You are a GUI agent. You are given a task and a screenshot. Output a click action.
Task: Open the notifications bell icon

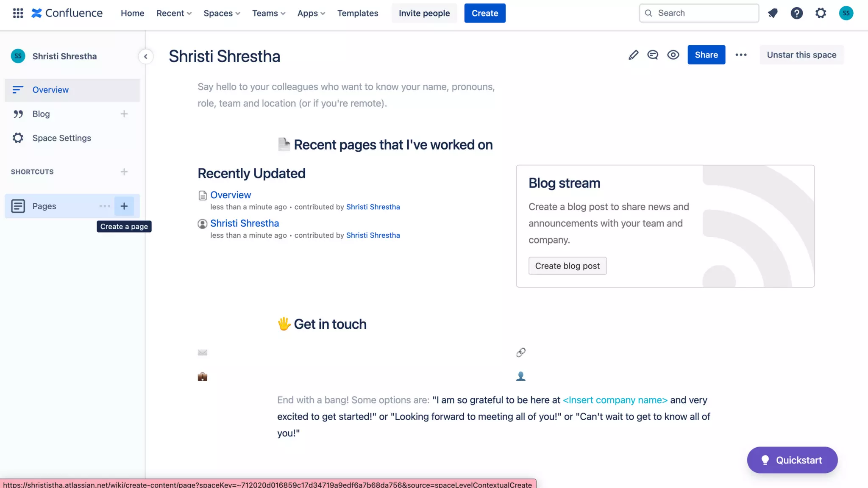773,13
